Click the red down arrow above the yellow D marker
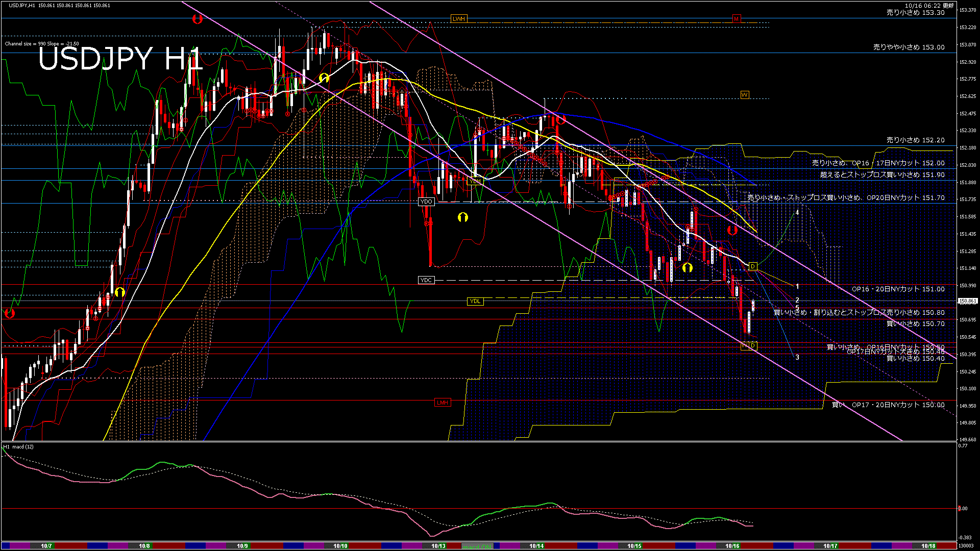 732,230
